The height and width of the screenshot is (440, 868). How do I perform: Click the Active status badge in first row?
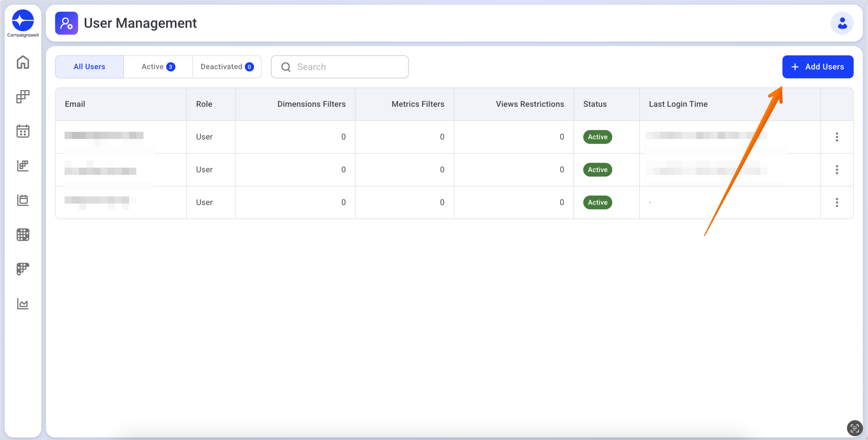pos(597,137)
